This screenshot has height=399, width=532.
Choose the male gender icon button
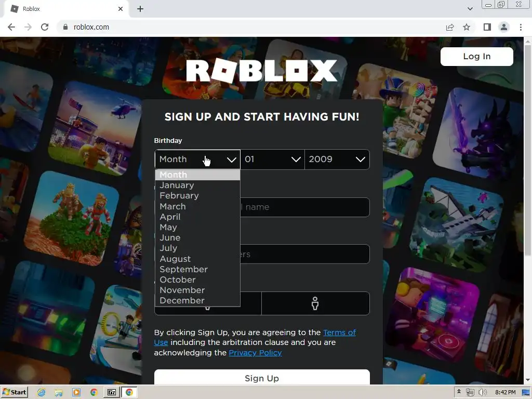click(315, 303)
